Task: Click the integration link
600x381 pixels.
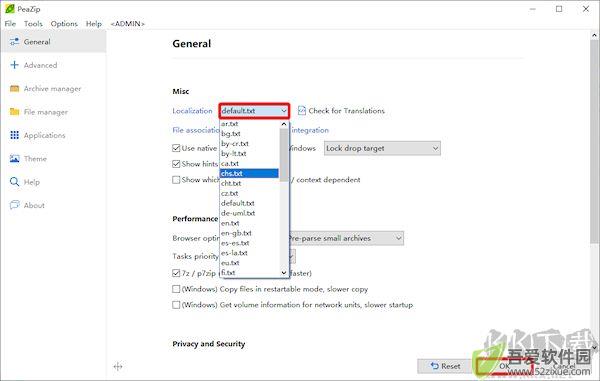Action: 310,130
